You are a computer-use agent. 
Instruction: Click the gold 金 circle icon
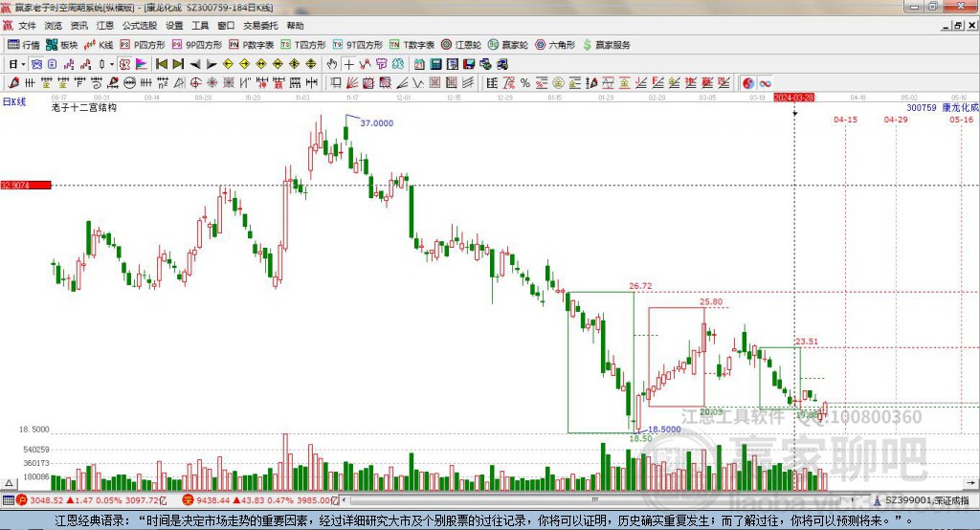(x=558, y=83)
